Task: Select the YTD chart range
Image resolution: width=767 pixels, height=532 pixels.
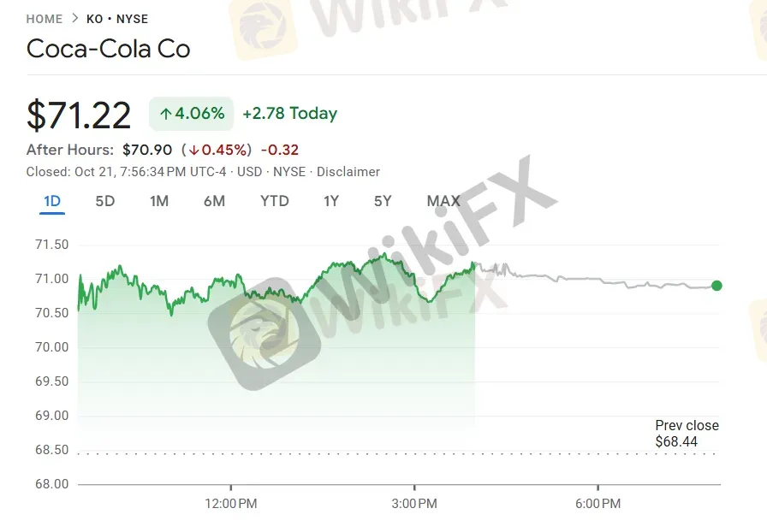Action: [x=275, y=202]
